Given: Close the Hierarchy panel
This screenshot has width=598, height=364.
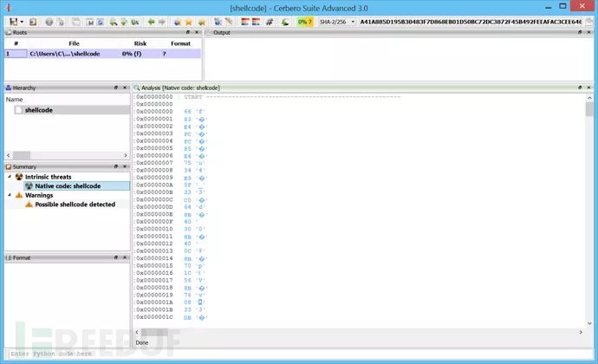Looking at the screenshot, I should coord(125,88).
